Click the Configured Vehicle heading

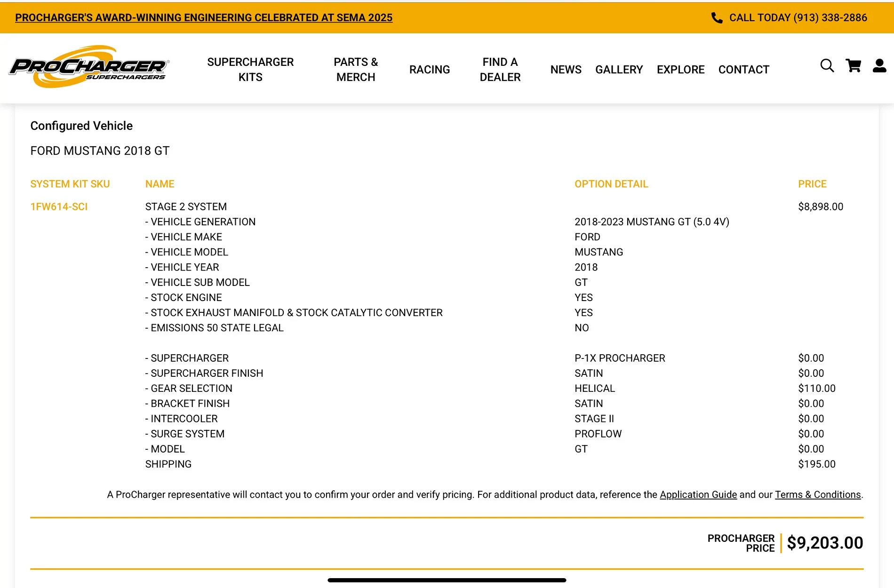pyautogui.click(x=81, y=126)
